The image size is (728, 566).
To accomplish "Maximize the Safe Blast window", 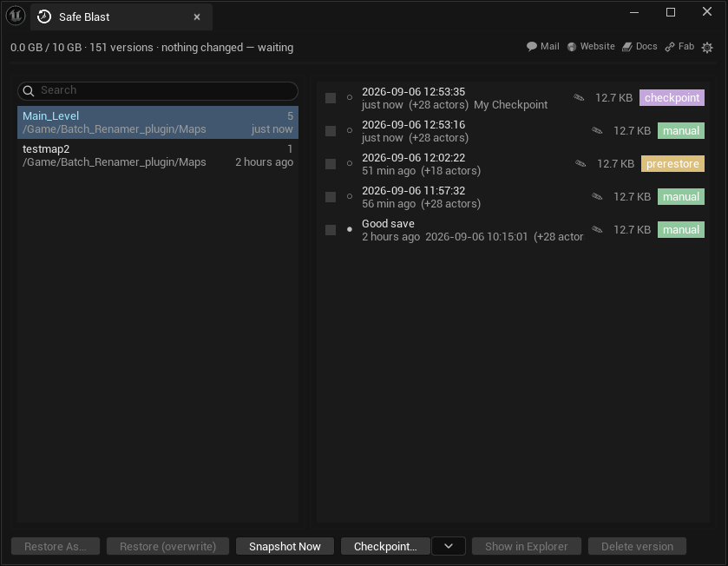I will pyautogui.click(x=671, y=12).
